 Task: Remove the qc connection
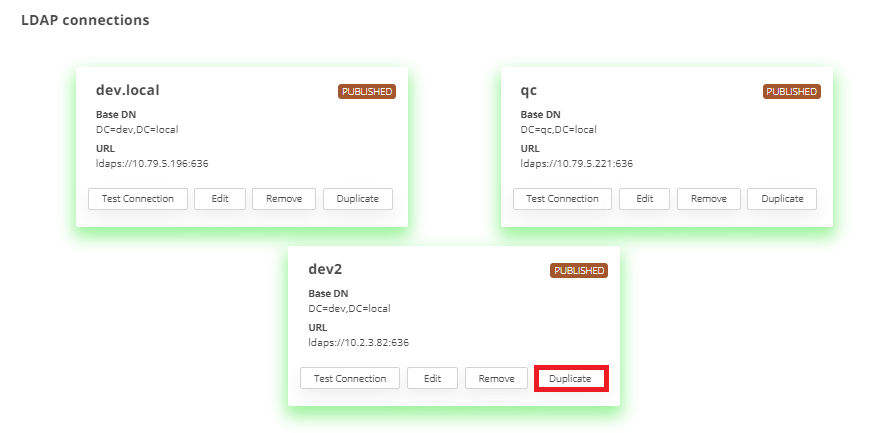[708, 198]
